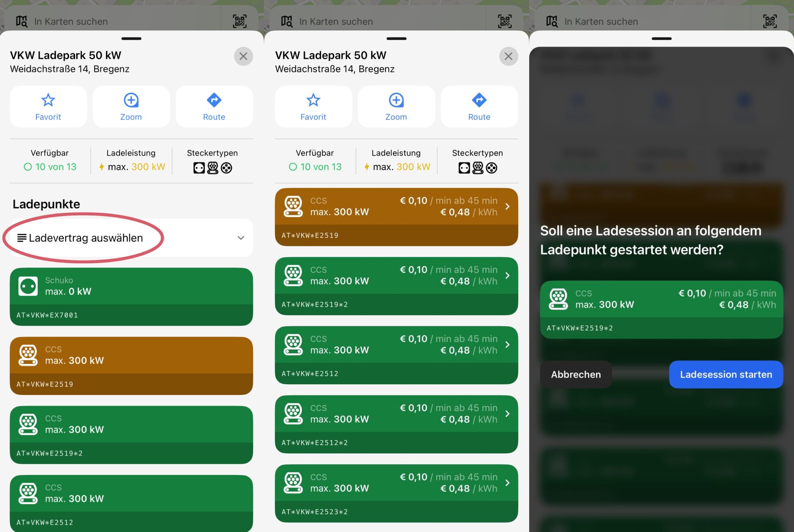Expand charge point AT*VKW*E2519 chevron
Viewport: 794px width, 532px height.
pyautogui.click(x=507, y=206)
